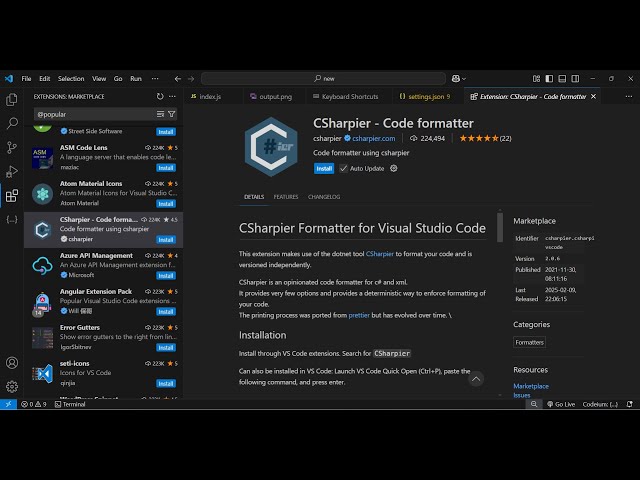Open the Edit menu

44,78
